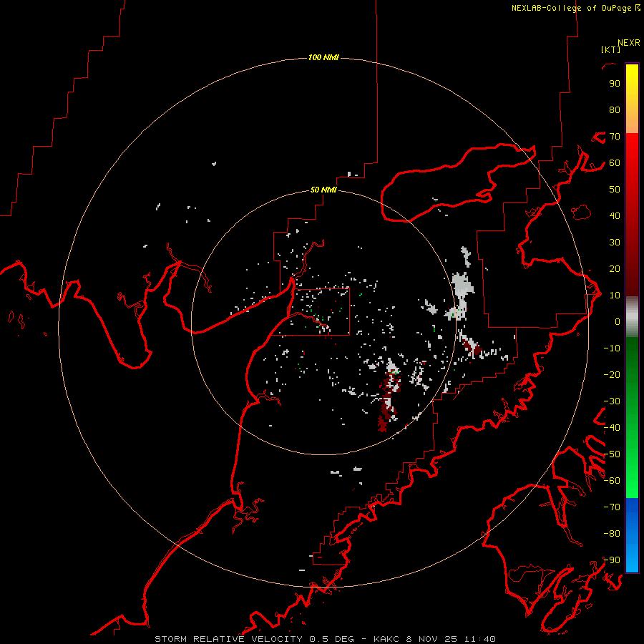Image resolution: width=644 pixels, height=644 pixels.
Task: Click the -20 value on the velocity scale
Action: [x=612, y=374]
